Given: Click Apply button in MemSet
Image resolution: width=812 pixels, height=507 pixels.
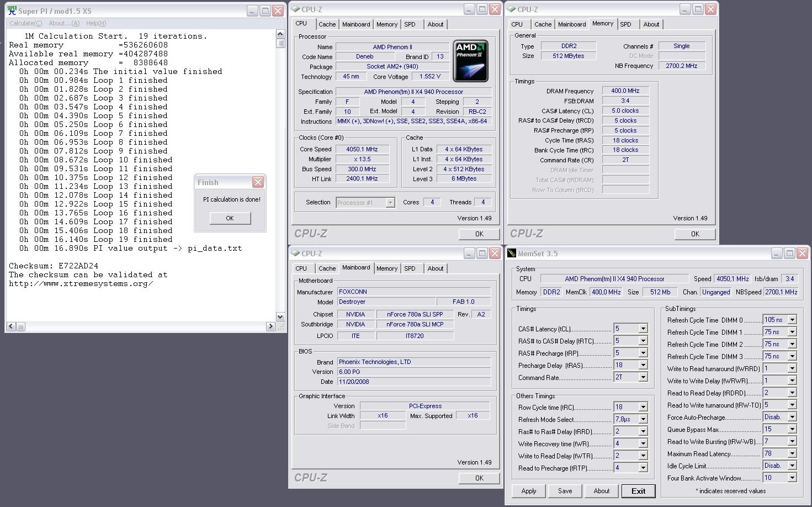Looking at the screenshot, I should click(529, 491).
